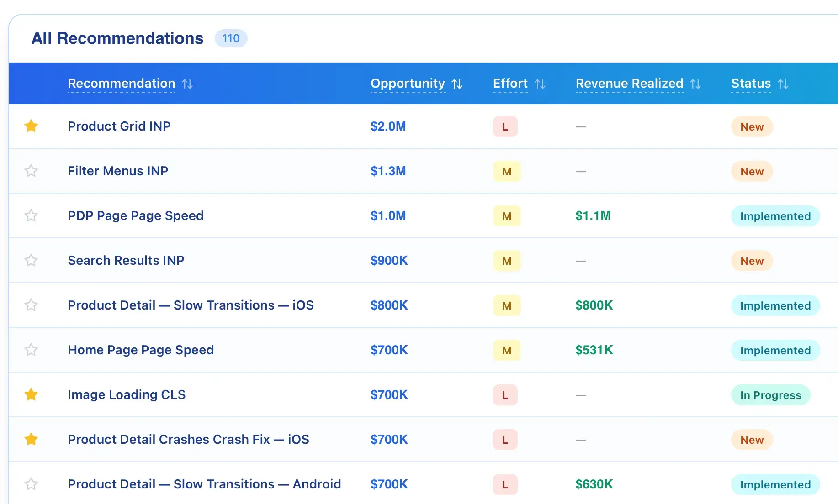
Task: Click the New status badge for Filter Menus
Action: [752, 172]
